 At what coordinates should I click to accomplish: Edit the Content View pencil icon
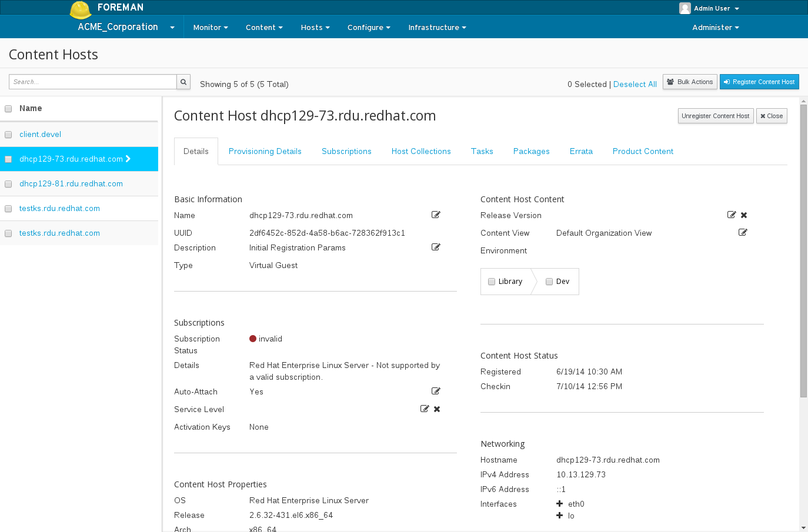743,233
